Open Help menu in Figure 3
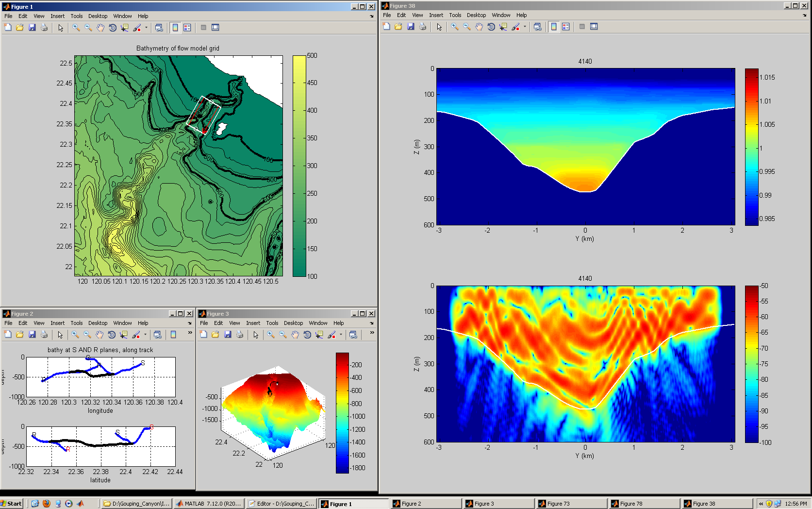Viewport: 812px width, 509px height. [338, 323]
